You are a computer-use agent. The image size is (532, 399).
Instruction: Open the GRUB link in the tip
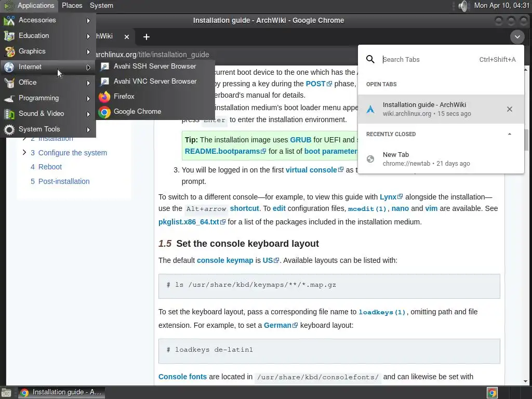pos(301,140)
